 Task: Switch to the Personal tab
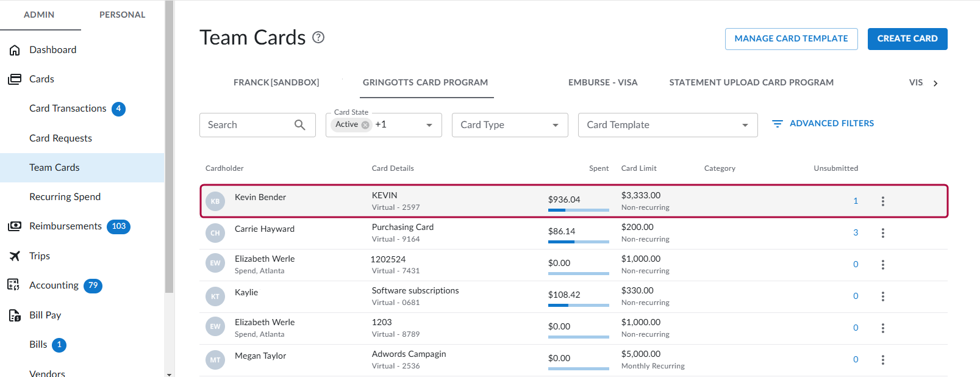tap(122, 15)
